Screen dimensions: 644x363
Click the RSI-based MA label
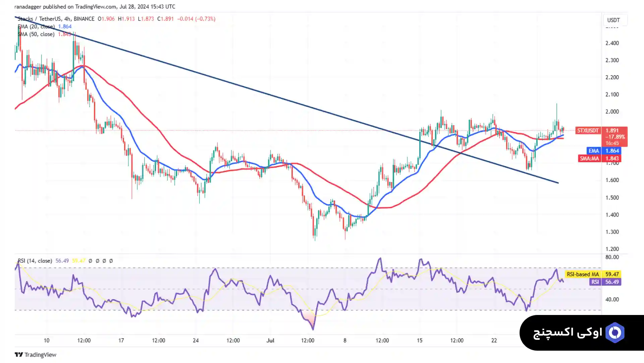point(583,274)
